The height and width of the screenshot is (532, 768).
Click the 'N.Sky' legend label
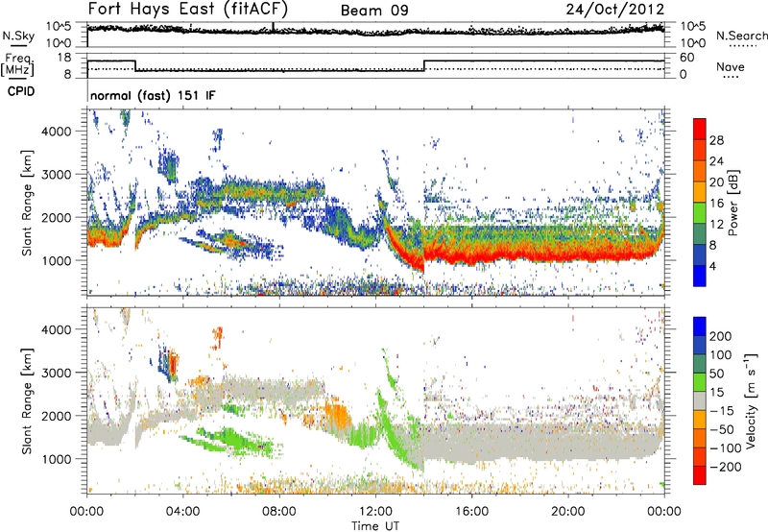pyautogui.click(x=18, y=36)
